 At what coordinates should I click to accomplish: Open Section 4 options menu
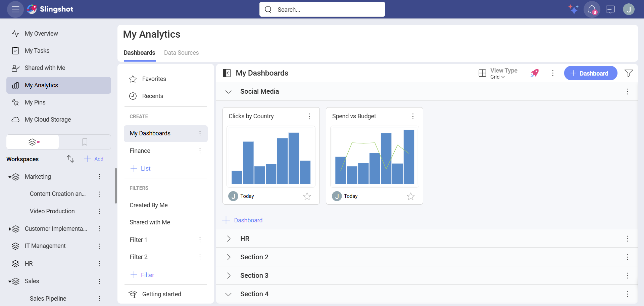click(x=628, y=294)
